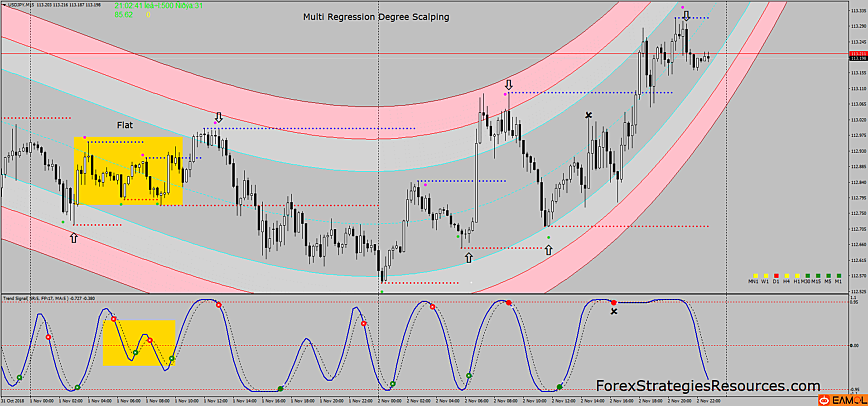868x406 pixels.
Task: Click the yellow square above MN1
Action: coord(756,275)
